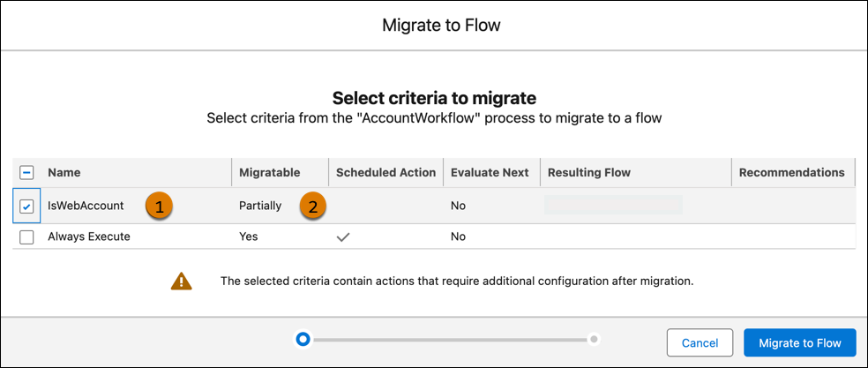Click the Resulting Flow field for IsWebAccount
The width and height of the screenshot is (868, 368).
tap(613, 206)
